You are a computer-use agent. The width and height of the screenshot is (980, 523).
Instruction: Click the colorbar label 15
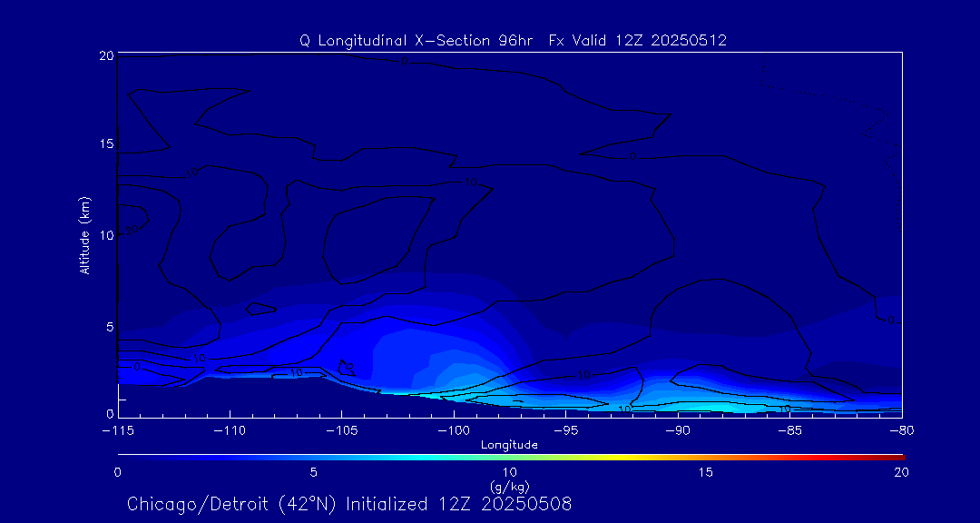click(705, 472)
